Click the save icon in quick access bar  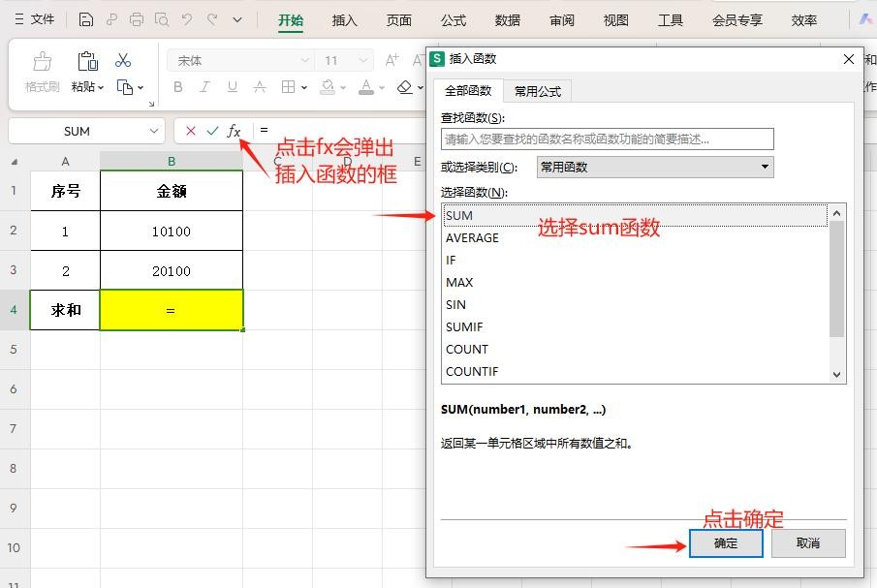click(x=86, y=19)
